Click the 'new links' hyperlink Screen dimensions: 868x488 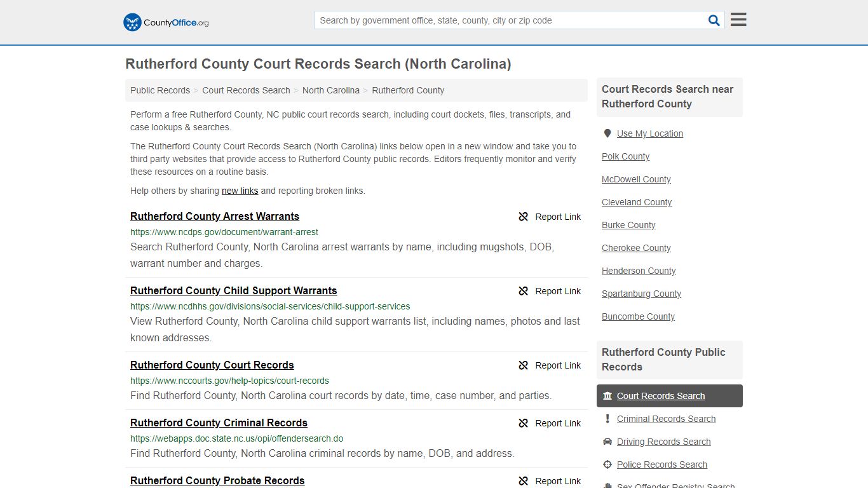[240, 191]
